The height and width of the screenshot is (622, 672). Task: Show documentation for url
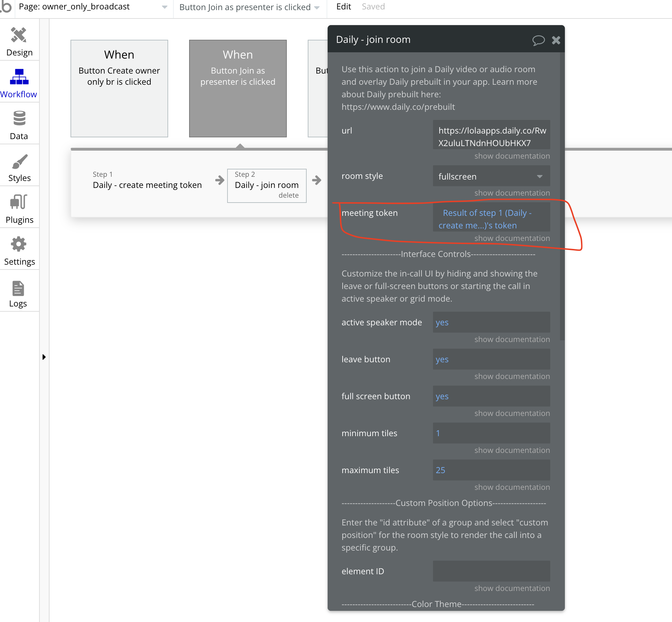[512, 156]
